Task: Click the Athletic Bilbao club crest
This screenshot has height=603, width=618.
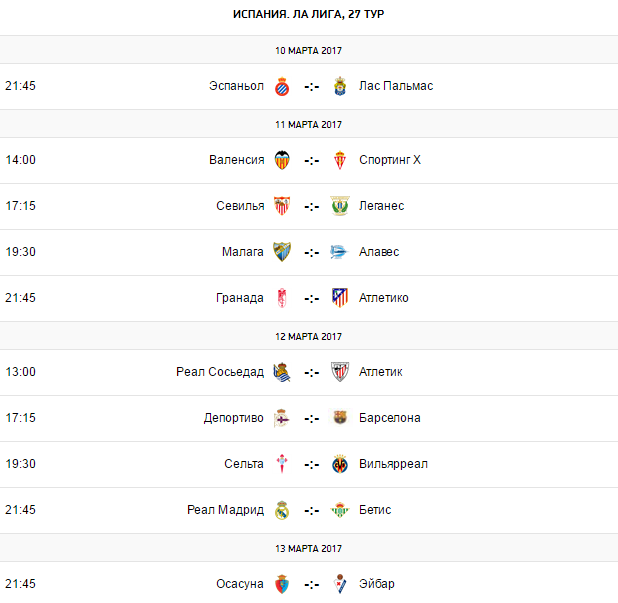Action: tap(340, 372)
